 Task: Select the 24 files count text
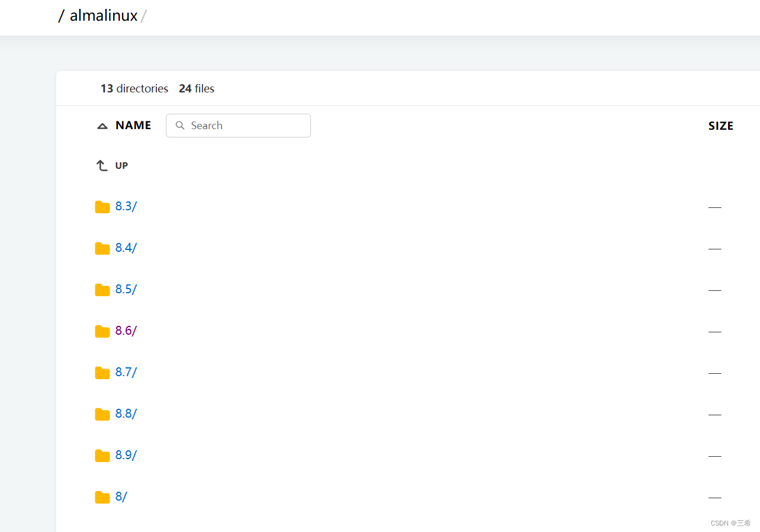[197, 89]
